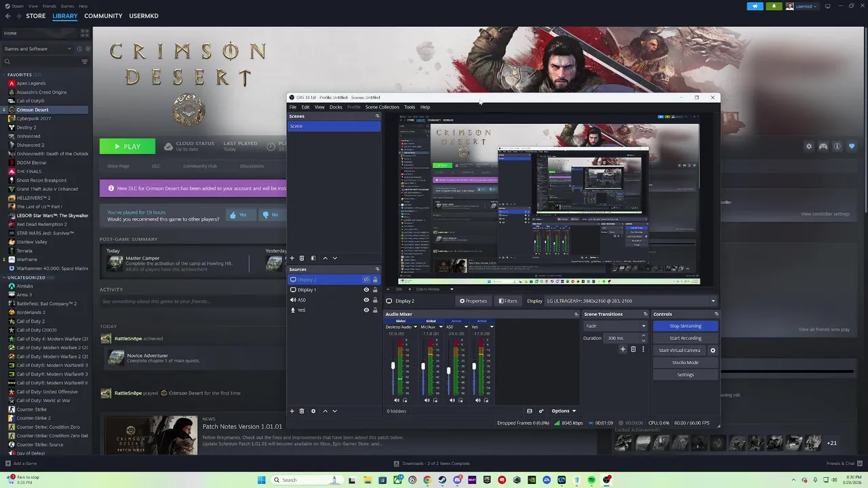
Task: Switch audio mixer layout icon
Action: (530, 411)
